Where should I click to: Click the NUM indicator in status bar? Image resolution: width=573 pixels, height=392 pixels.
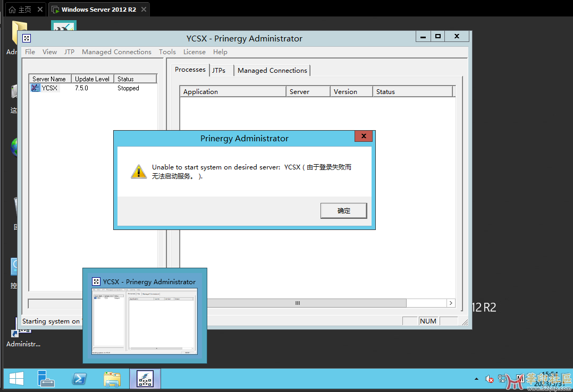428,321
